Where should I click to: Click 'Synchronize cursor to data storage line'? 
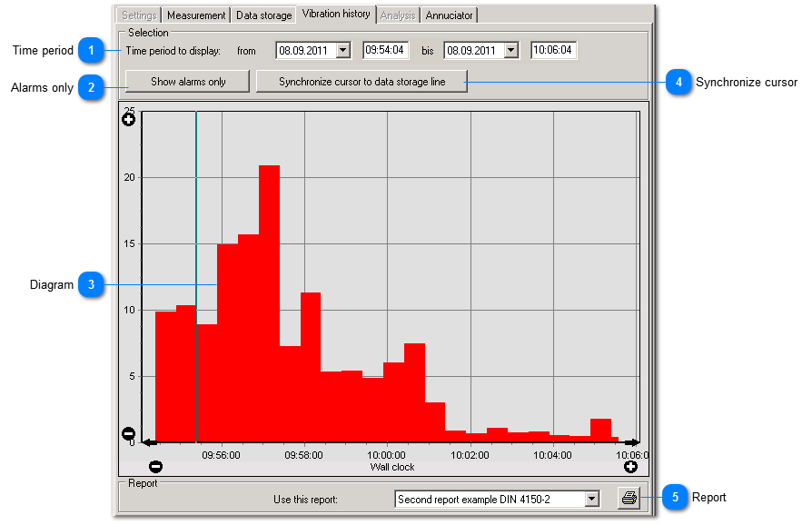361,81
